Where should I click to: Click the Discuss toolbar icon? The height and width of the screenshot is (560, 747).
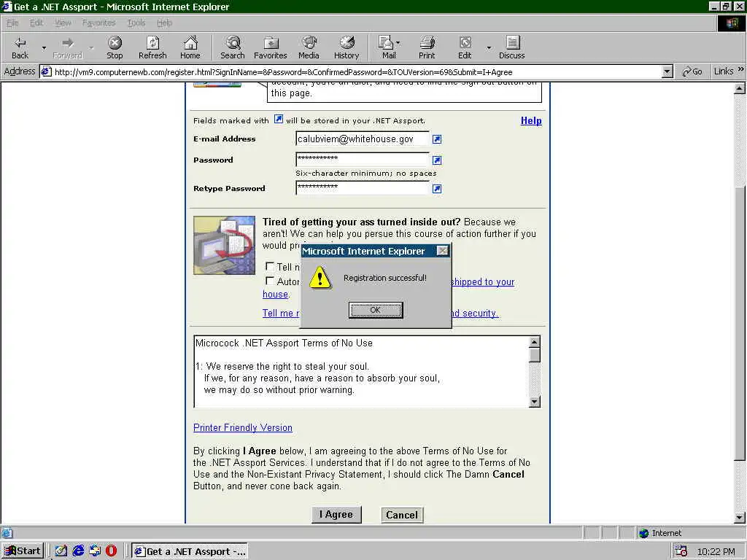(x=511, y=47)
